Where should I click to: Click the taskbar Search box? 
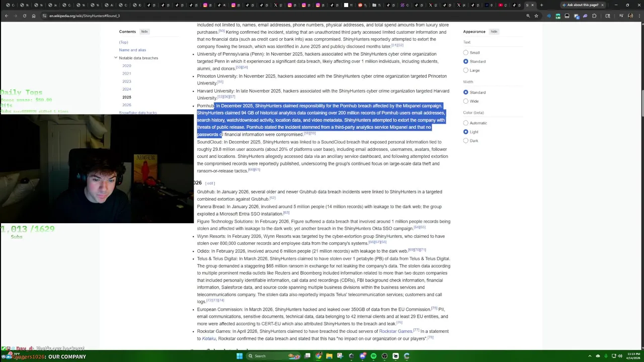pos(273,356)
